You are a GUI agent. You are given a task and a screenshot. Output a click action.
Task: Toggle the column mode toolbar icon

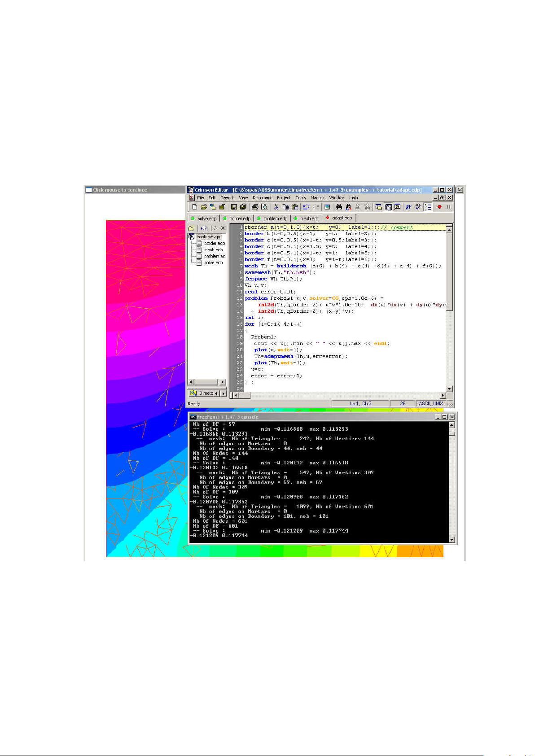(x=327, y=207)
